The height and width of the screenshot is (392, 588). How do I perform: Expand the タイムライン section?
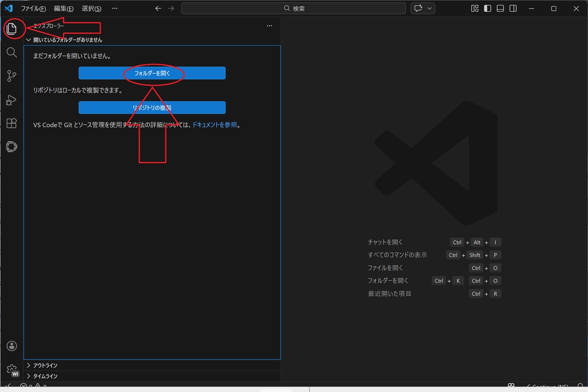pyautogui.click(x=45, y=376)
